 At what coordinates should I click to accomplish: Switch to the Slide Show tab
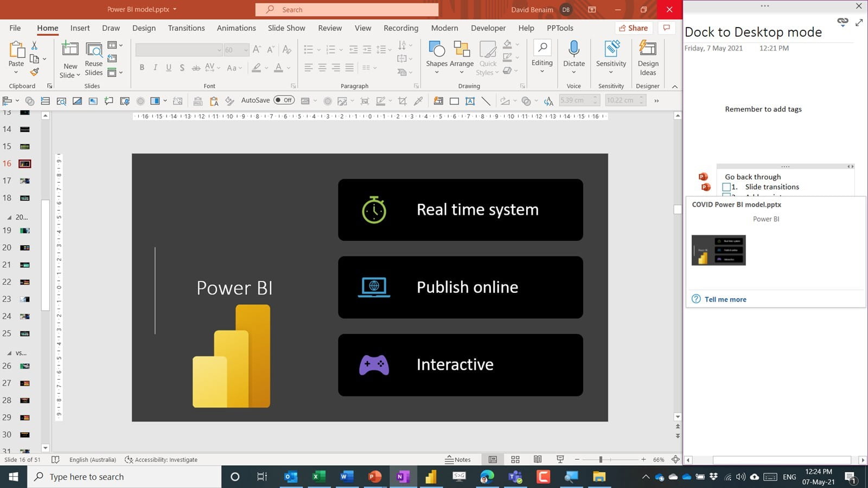pyautogui.click(x=286, y=28)
